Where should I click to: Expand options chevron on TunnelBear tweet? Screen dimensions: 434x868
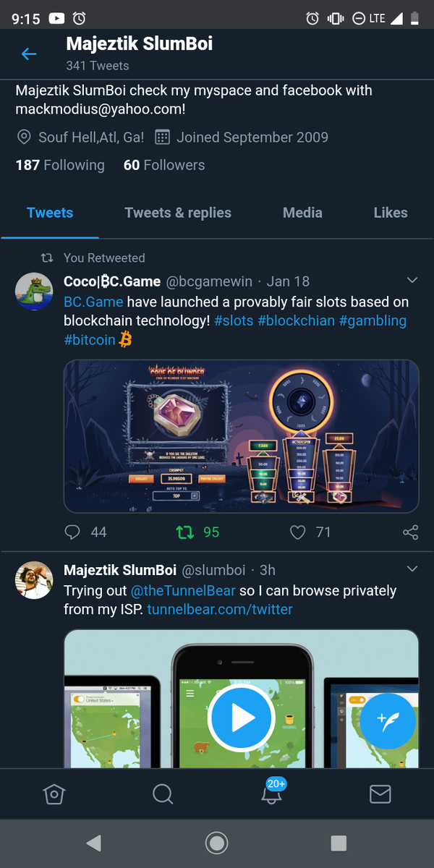point(412,569)
